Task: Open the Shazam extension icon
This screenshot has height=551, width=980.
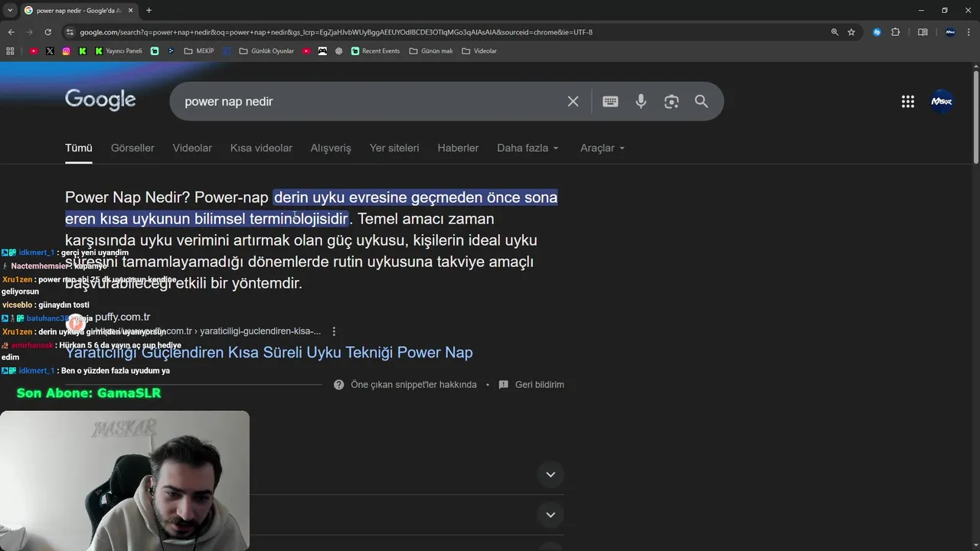Action: 877,32
